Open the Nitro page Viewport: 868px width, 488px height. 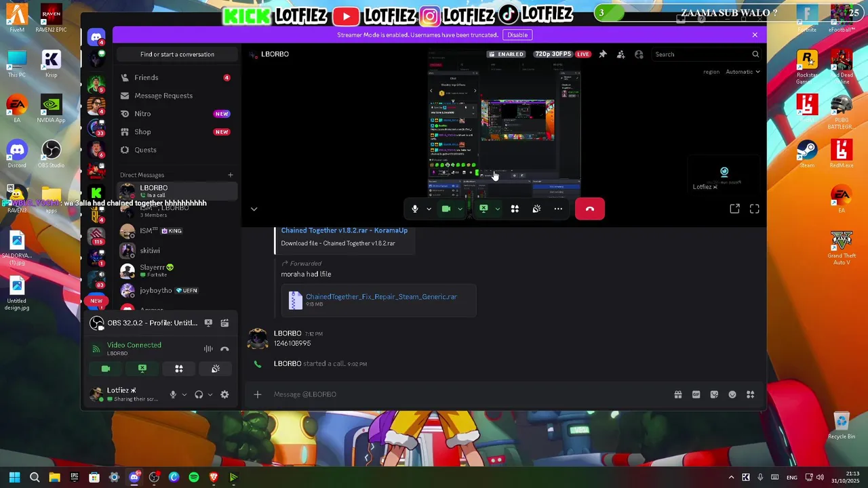coord(176,114)
